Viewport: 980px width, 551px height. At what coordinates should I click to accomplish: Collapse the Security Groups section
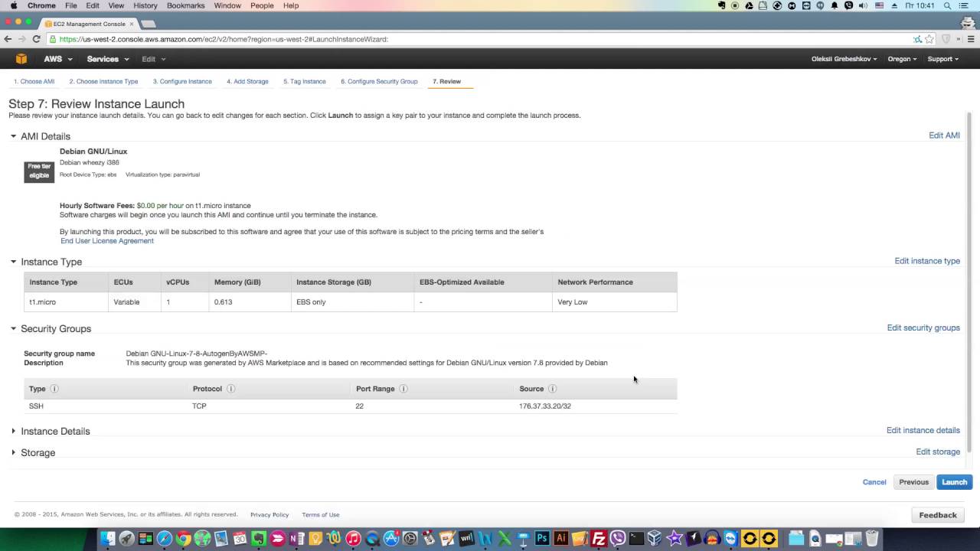(13, 328)
